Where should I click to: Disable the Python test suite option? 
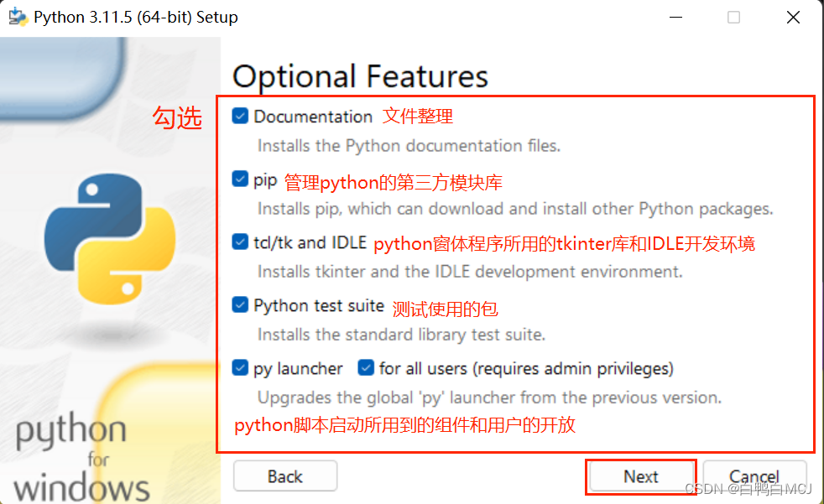tap(240, 305)
